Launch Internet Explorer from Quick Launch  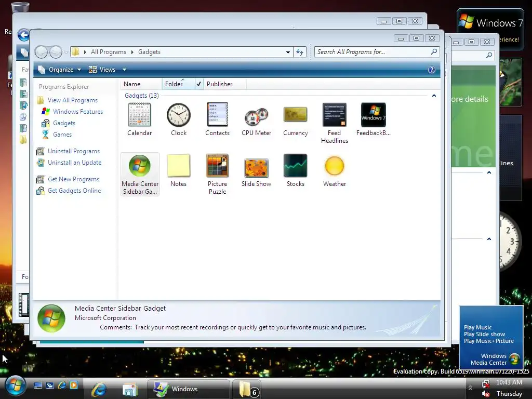(x=62, y=385)
